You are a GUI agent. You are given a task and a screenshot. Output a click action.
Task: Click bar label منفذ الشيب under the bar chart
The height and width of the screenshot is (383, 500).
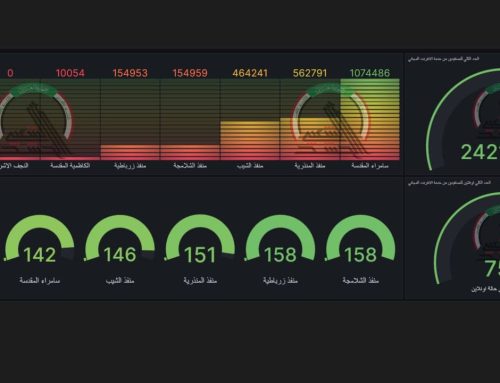(250, 166)
